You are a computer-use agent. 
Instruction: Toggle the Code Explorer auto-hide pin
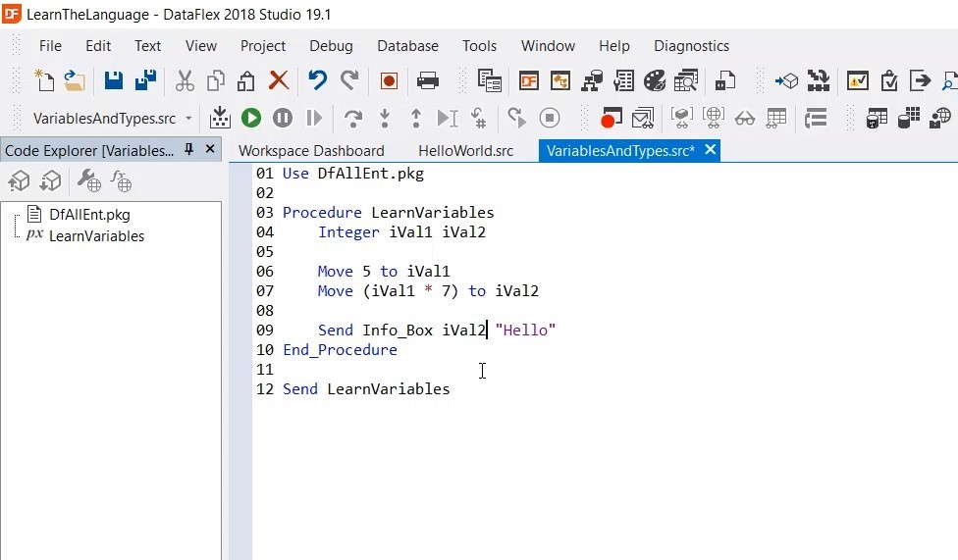click(189, 150)
